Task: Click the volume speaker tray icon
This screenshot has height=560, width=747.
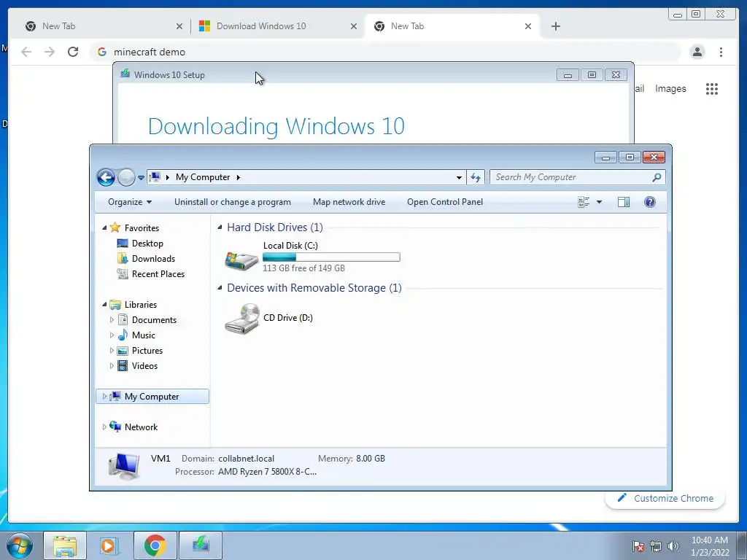Action: point(673,546)
